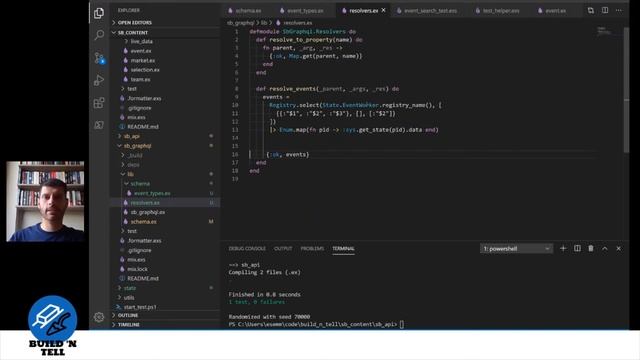Click the resolvers.ex breadcrumb segment

298,23
